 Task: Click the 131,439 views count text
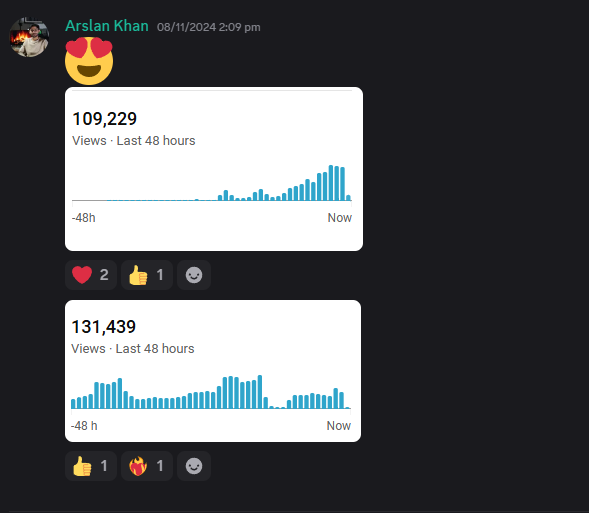pos(104,327)
